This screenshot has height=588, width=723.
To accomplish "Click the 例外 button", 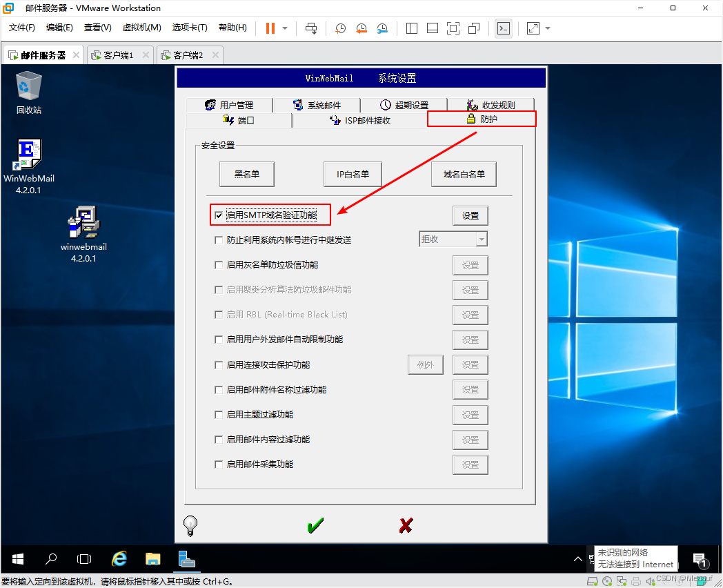I will pos(426,365).
